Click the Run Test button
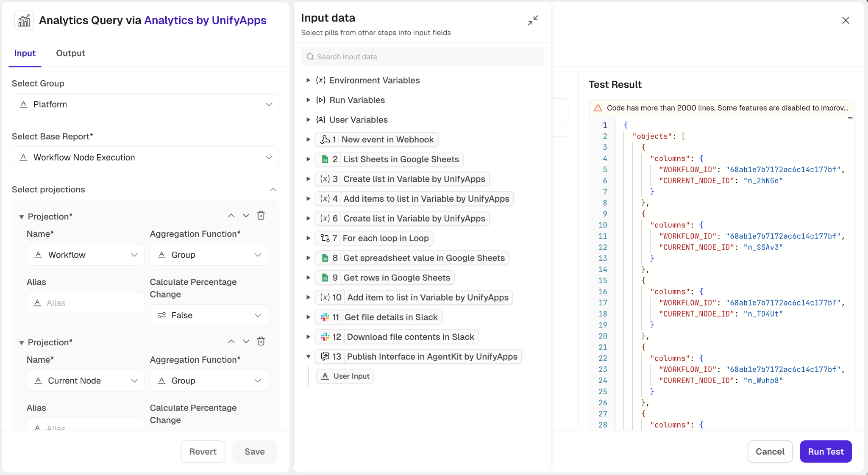Screen dimensions: 868x475 pos(825,451)
